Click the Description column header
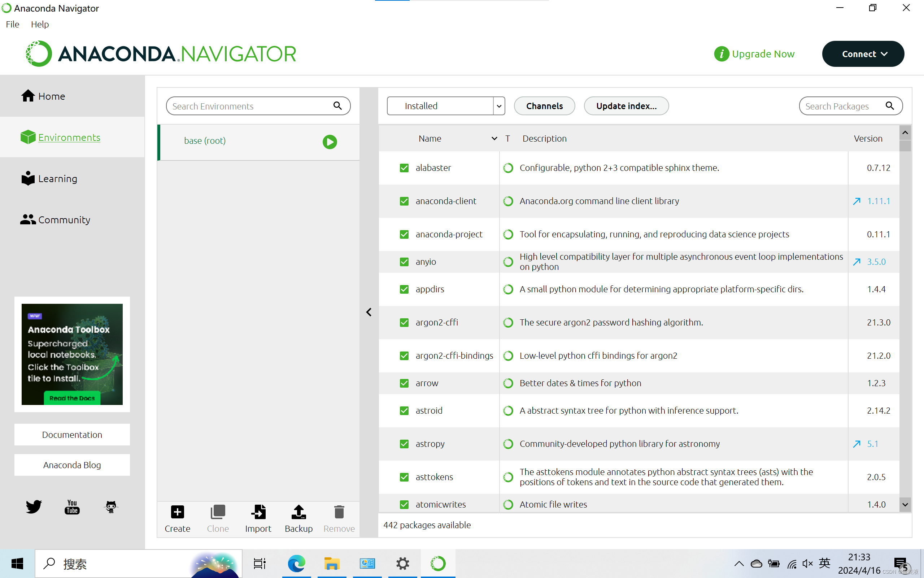The image size is (924, 578). [x=544, y=138]
